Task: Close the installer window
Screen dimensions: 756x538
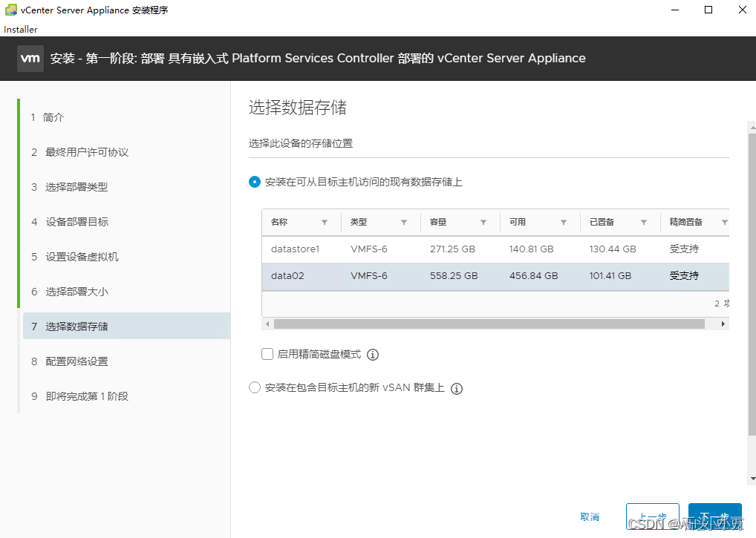Action: click(x=743, y=10)
